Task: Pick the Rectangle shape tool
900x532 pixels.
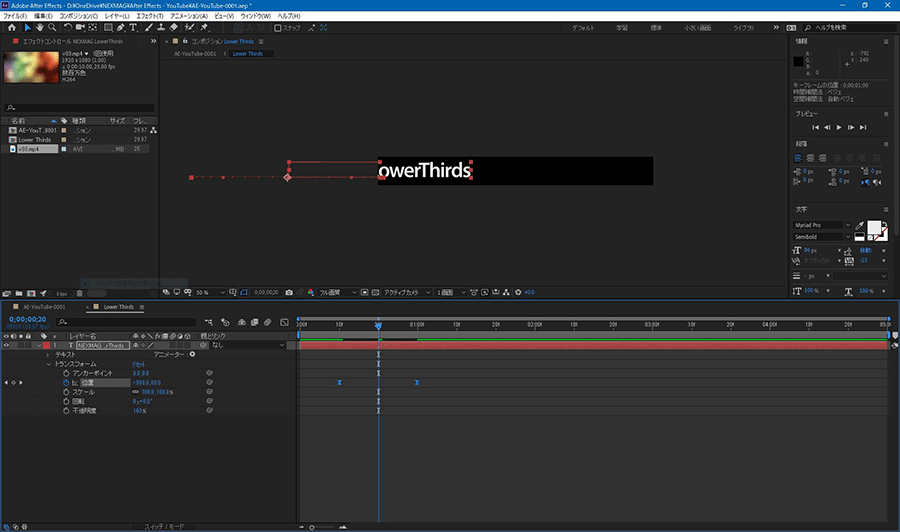Action: 107,27
